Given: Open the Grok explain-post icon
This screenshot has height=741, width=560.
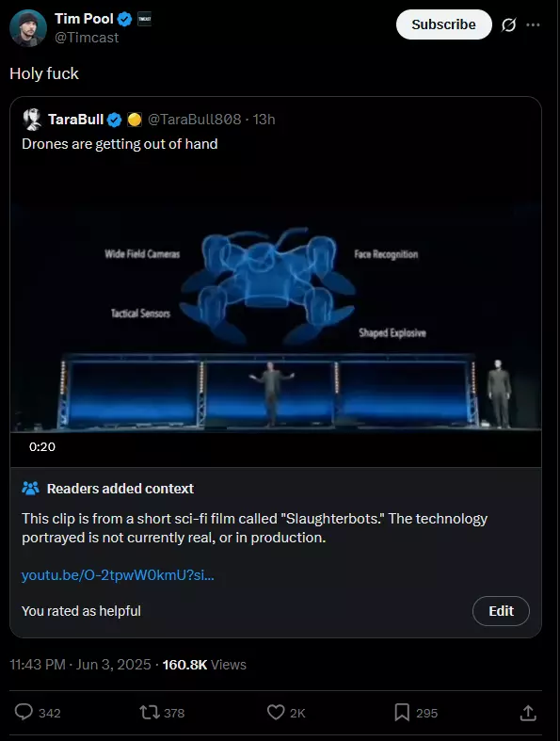Looking at the screenshot, I should pyautogui.click(x=508, y=24).
